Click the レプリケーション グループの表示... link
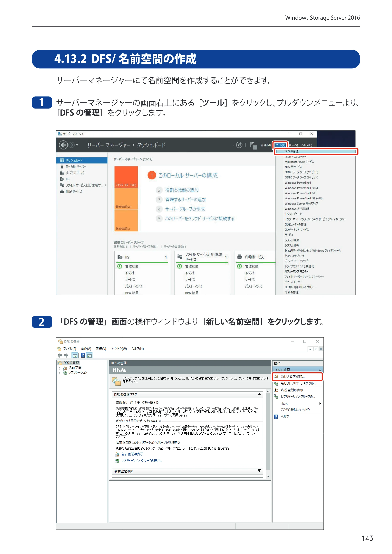Viewport: 392px width, 554px height. pos(142,461)
